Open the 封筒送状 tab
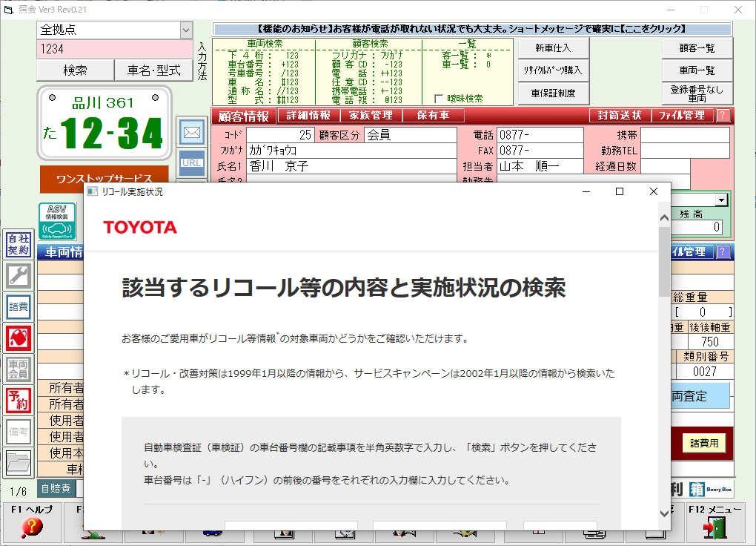 [620, 116]
